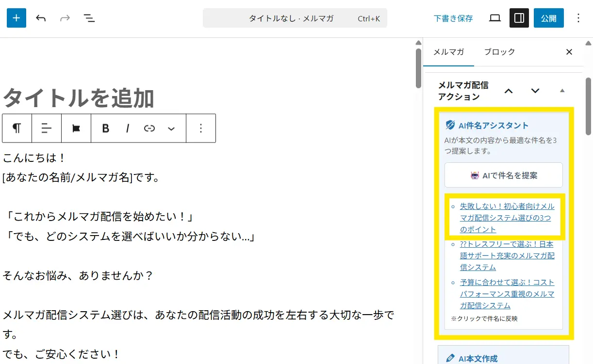This screenshot has height=364, width=593.
Task: Click the AIで件名を提案 button
Action: point(504,175)
